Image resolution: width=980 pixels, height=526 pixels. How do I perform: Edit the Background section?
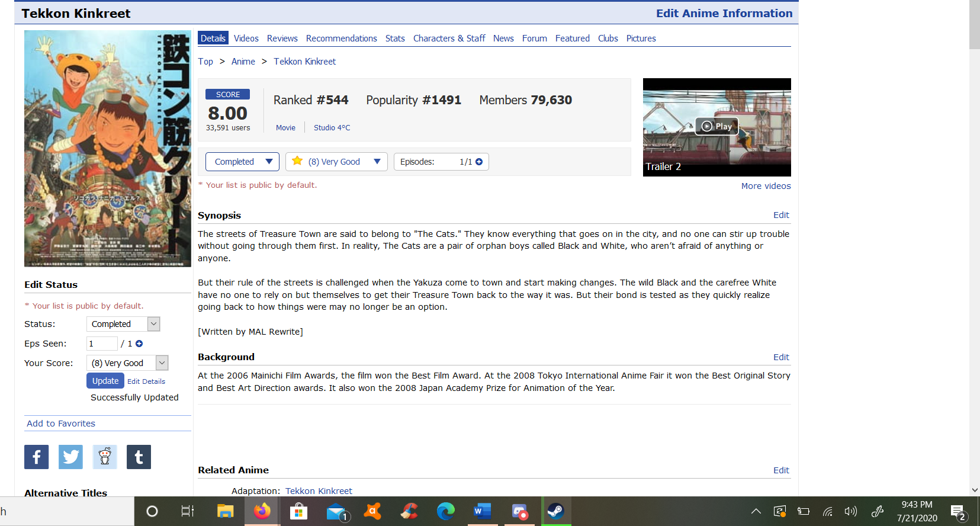(781, 357)
